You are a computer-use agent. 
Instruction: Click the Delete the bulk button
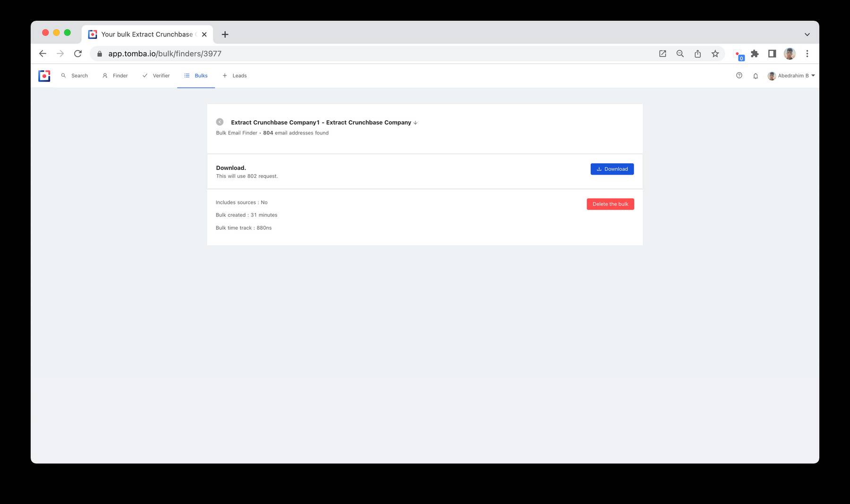point(610,204)
